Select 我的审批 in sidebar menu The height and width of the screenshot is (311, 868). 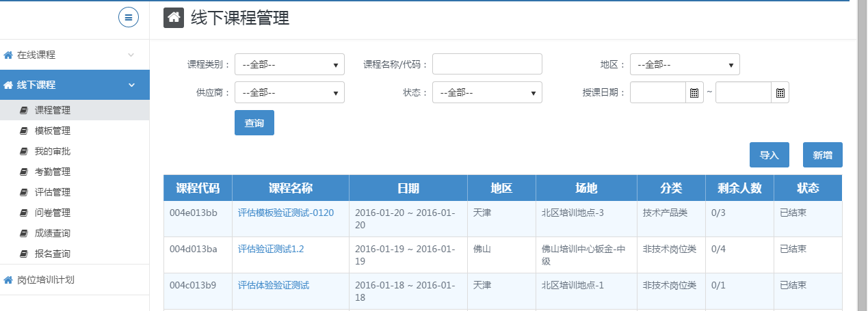click(53, 151)
